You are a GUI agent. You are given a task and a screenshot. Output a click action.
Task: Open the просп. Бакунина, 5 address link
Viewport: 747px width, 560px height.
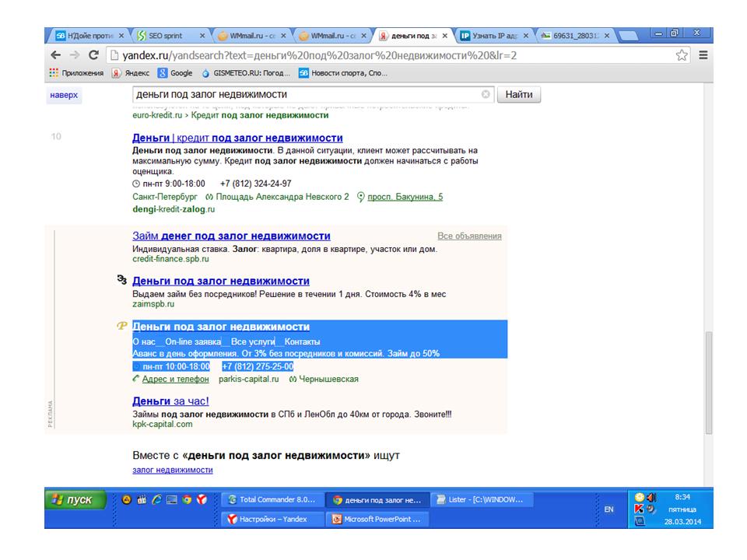click(405, 197)
